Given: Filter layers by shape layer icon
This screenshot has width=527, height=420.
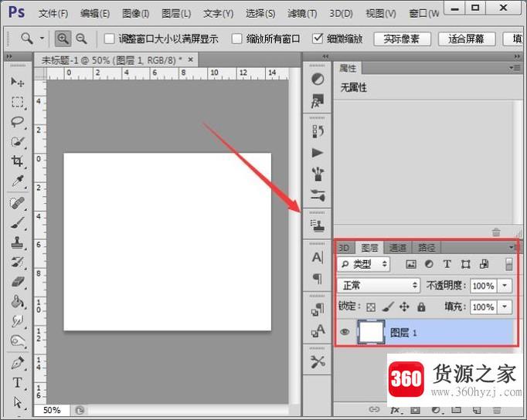Looking at the screenshot, I should coord(465,264).
